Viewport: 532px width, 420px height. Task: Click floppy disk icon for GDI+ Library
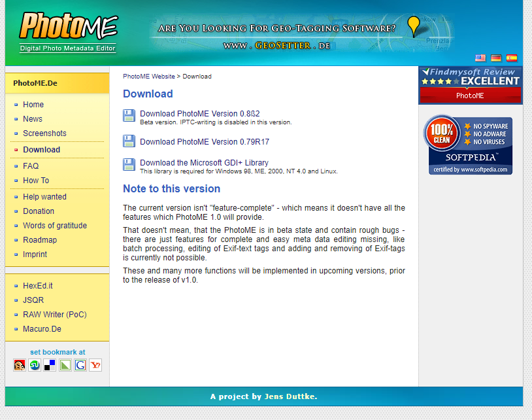pyautogui.click(x=129, y=165)
